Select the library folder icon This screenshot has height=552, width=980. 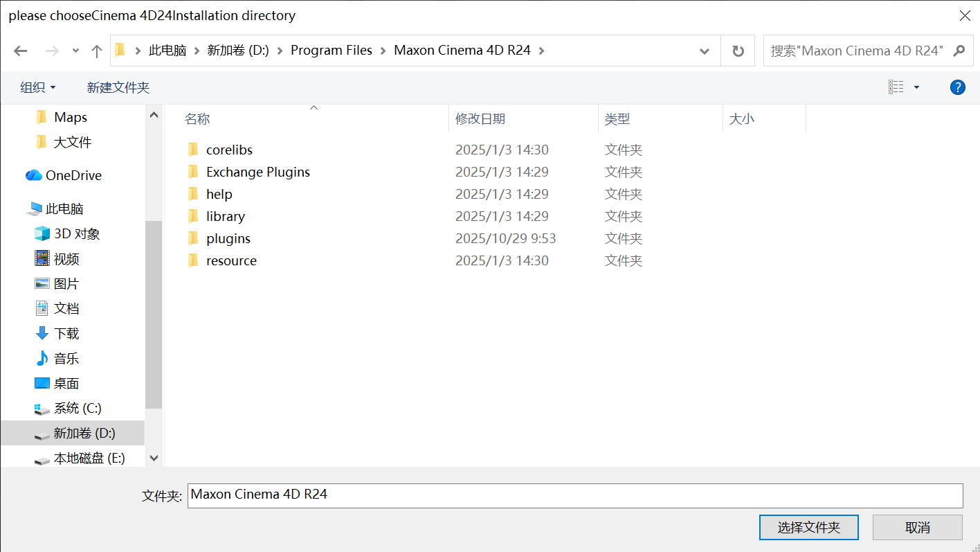[x=193, y=216]
